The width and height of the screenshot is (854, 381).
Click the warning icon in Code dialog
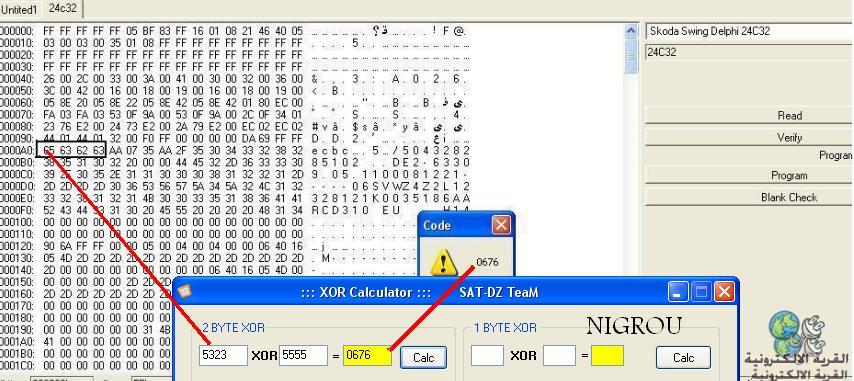click(444, 263)
